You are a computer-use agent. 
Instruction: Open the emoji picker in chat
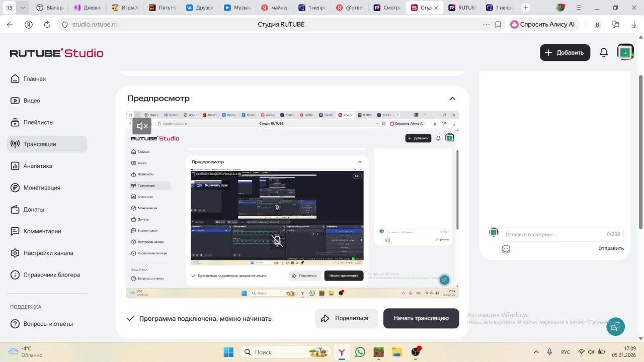pos(506,249)
